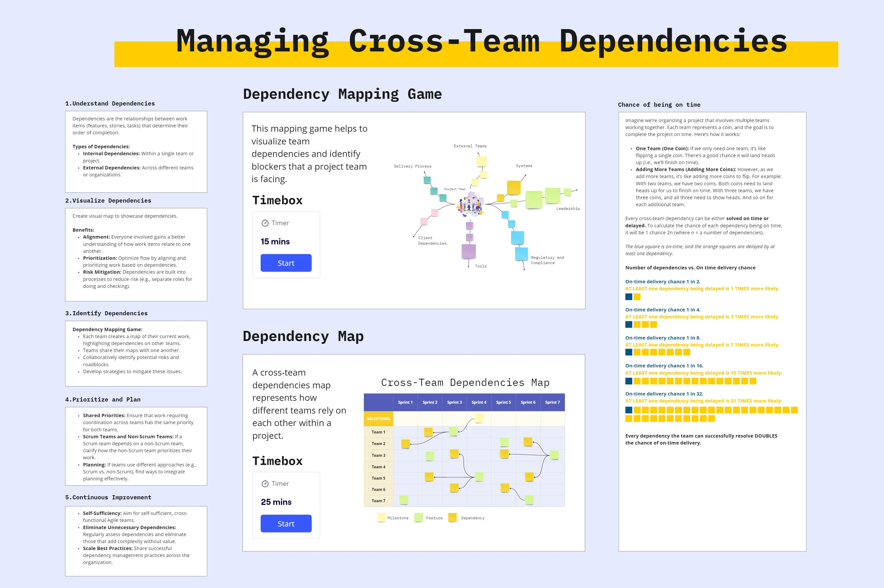Select the Milestone legend swatch
This screenshot has width=884, height=588.
click(382, 518)
